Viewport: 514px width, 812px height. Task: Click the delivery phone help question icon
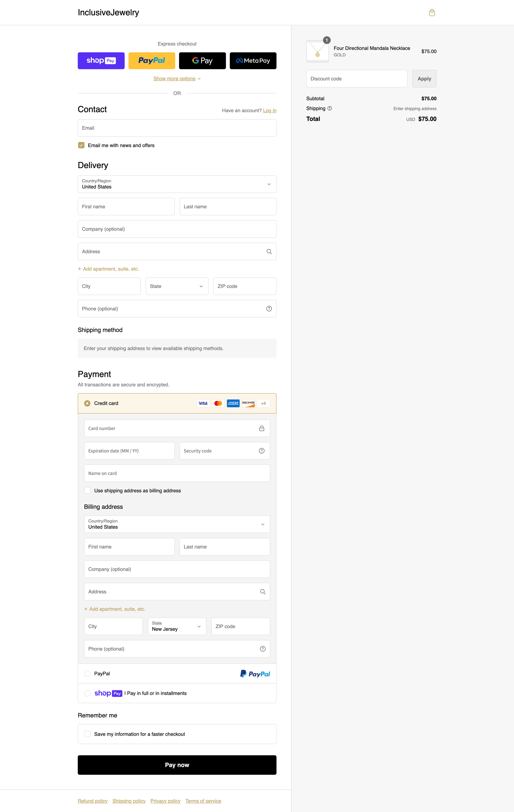tap(269, 309)
